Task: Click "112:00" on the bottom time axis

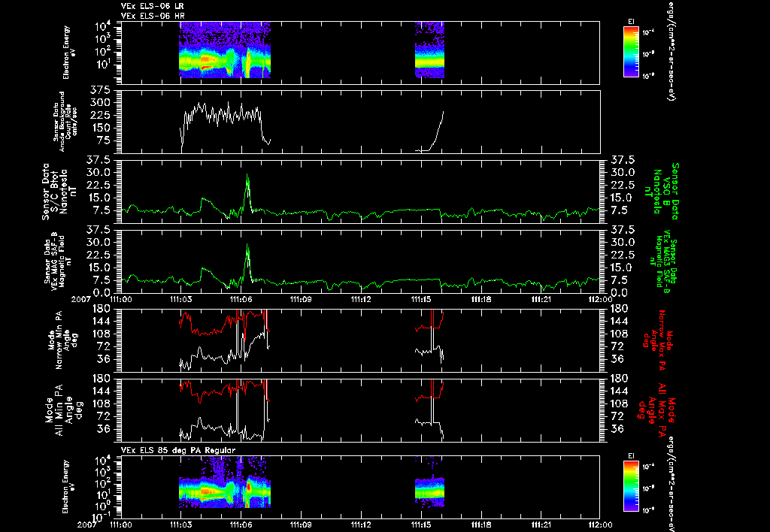Action: (600, 525)
